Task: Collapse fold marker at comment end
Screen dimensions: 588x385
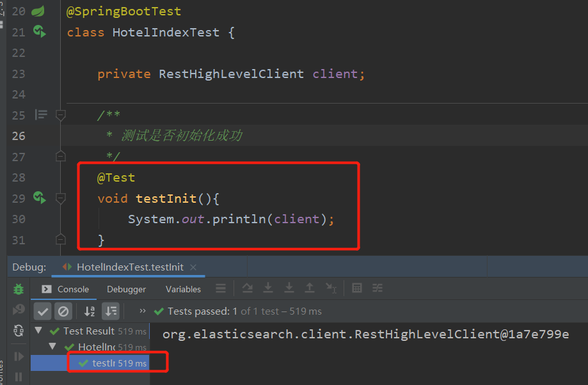Action: (x=61, y=156)
